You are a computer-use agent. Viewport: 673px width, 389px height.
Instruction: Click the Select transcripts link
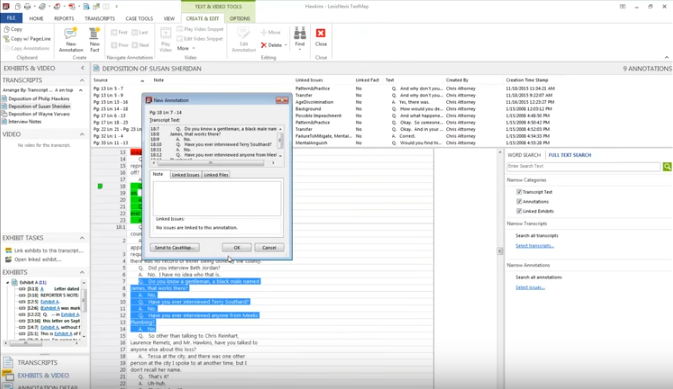[x=534, y=246]
